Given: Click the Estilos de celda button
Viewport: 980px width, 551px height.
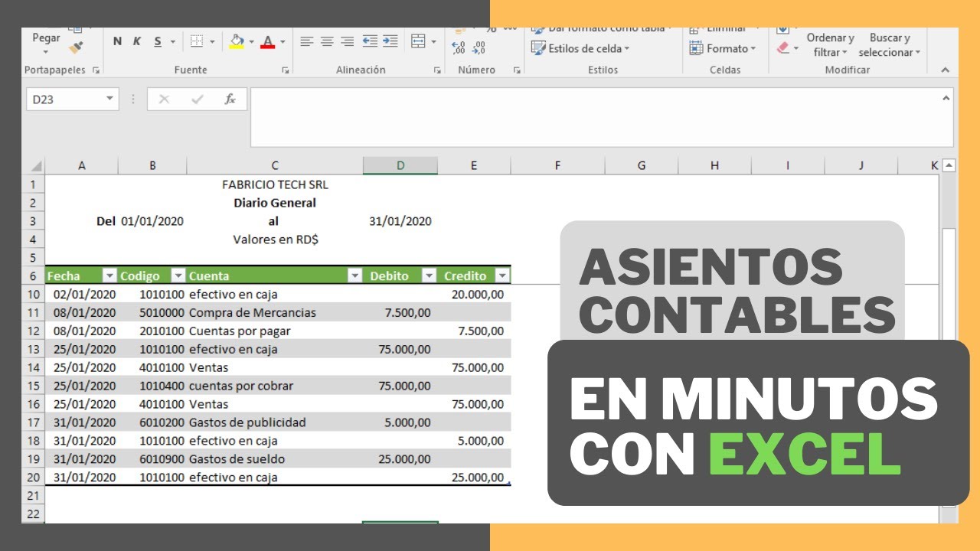Looking at the screenshot, I should (x=580, y=48).
